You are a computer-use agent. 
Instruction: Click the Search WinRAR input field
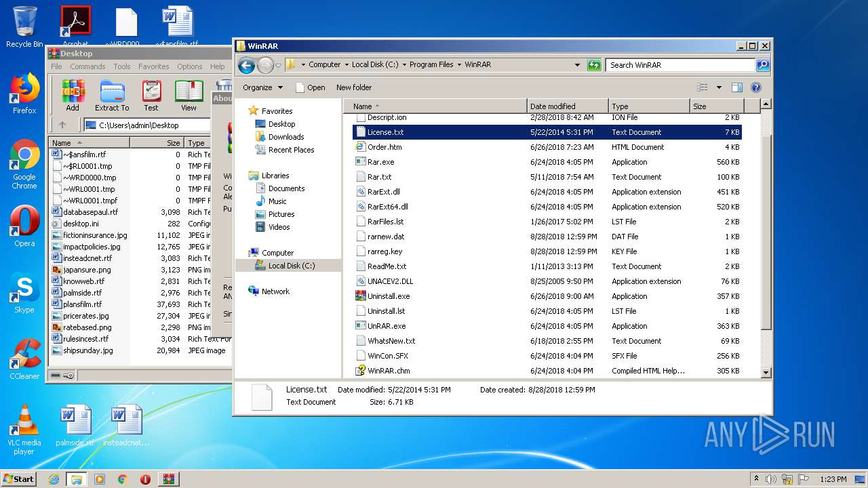680,65
